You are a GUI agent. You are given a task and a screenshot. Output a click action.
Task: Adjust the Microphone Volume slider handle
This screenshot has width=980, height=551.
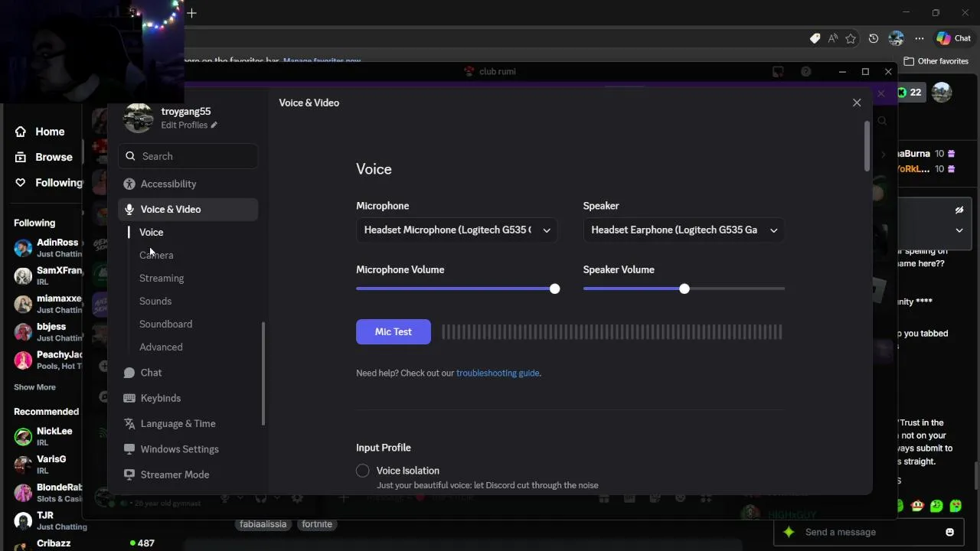click(x=554, y=289)
